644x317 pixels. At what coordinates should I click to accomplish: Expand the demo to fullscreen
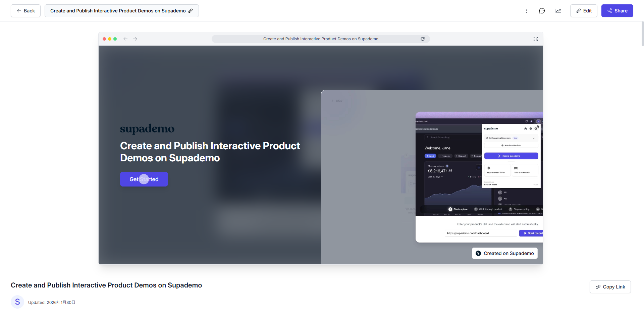[536, 39]
